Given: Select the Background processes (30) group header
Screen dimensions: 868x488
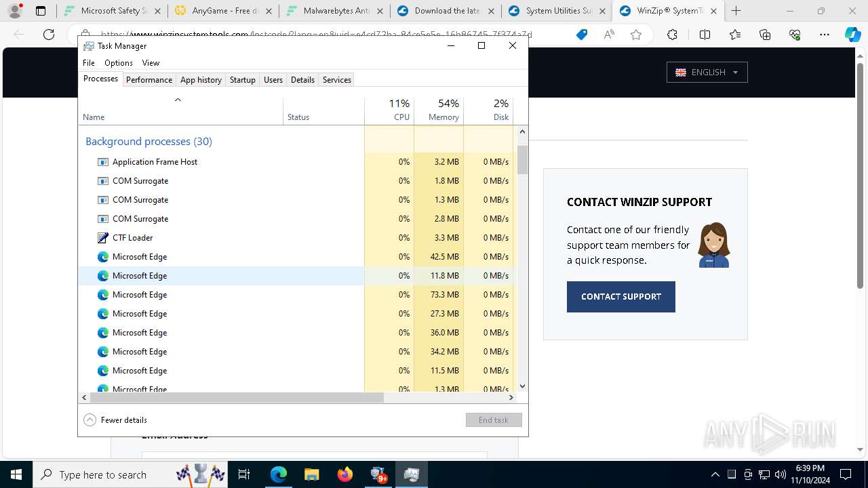Looking at the screenshot, I should pyautogui.click(x=149, y=141).
